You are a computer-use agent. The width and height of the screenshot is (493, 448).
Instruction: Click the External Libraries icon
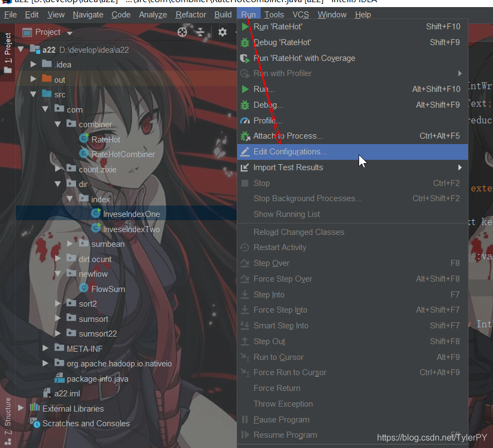[35, 408]
